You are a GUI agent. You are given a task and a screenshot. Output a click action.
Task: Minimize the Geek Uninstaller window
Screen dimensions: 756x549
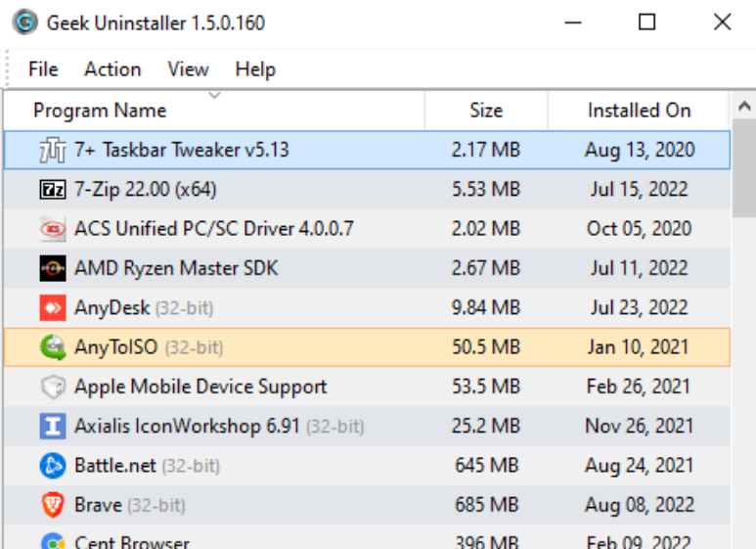pos(573,23)
